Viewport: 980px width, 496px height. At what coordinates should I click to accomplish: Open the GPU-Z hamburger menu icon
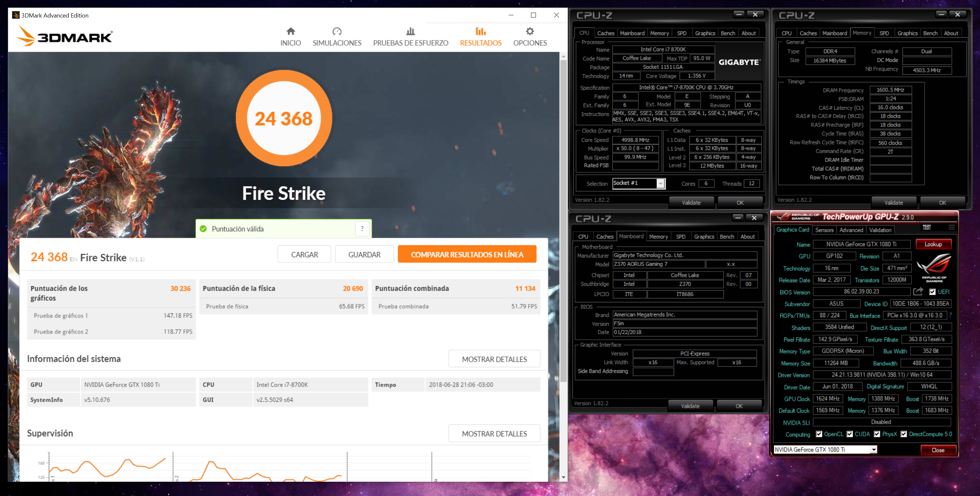pyautogui.click(x=951, y=227)
